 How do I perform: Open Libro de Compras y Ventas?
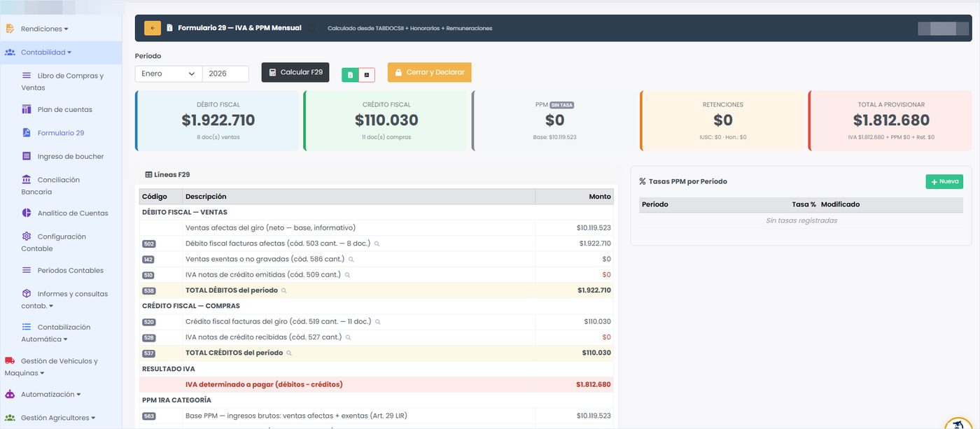click(62, 81)
